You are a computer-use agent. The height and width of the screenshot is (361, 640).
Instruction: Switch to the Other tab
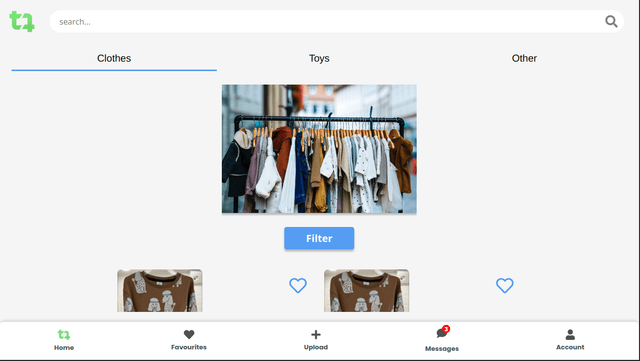click(524, 58)
